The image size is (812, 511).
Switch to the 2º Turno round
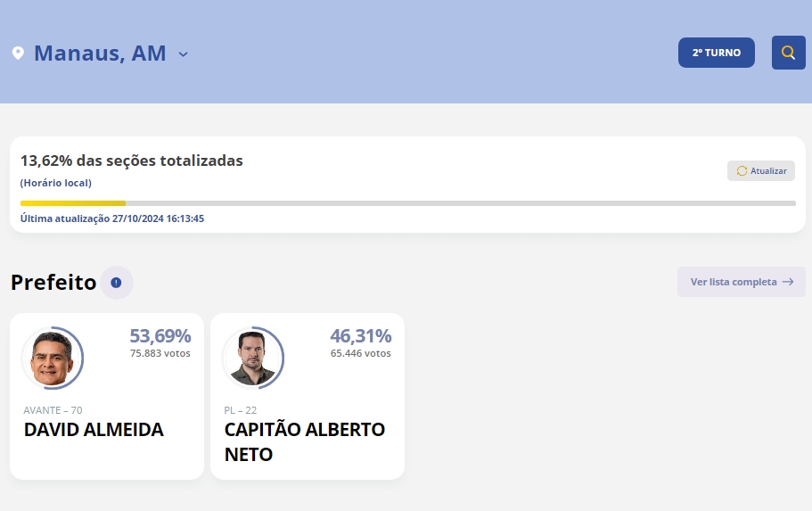(716, 53)
